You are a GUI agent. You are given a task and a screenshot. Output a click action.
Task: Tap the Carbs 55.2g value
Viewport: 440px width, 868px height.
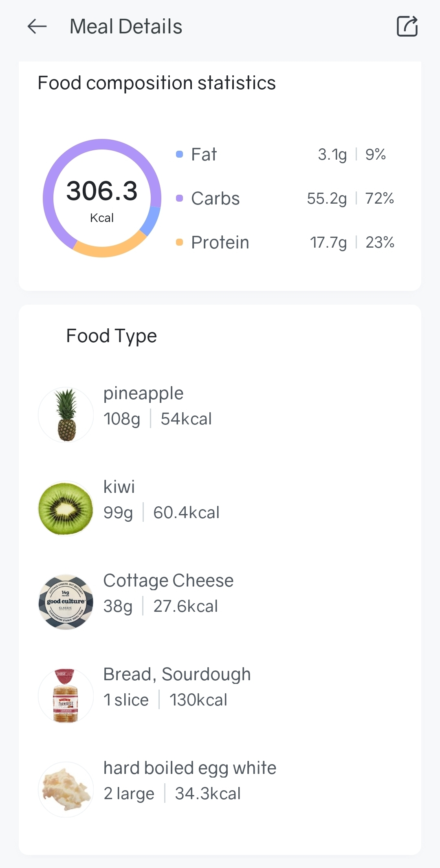[327, 199]
